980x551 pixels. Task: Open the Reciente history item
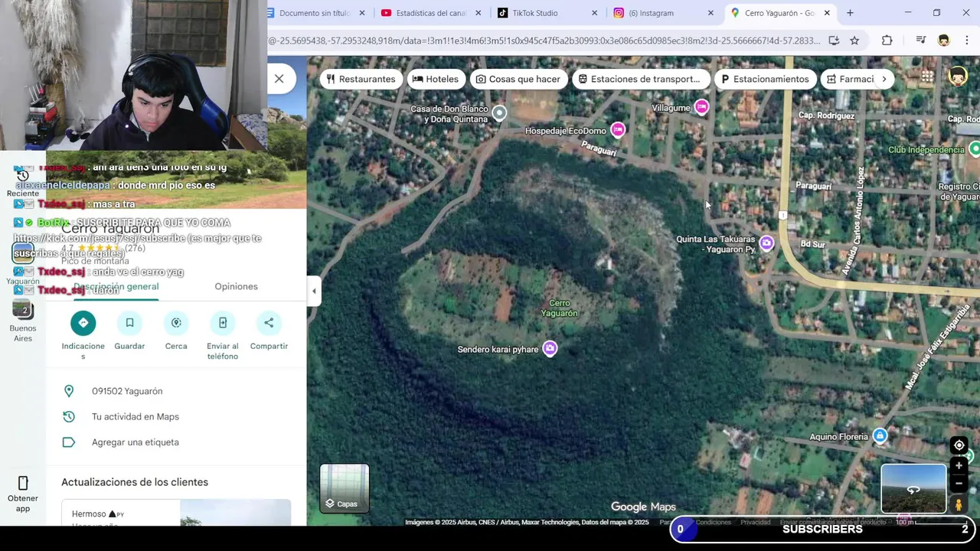(x=23, y=184)
